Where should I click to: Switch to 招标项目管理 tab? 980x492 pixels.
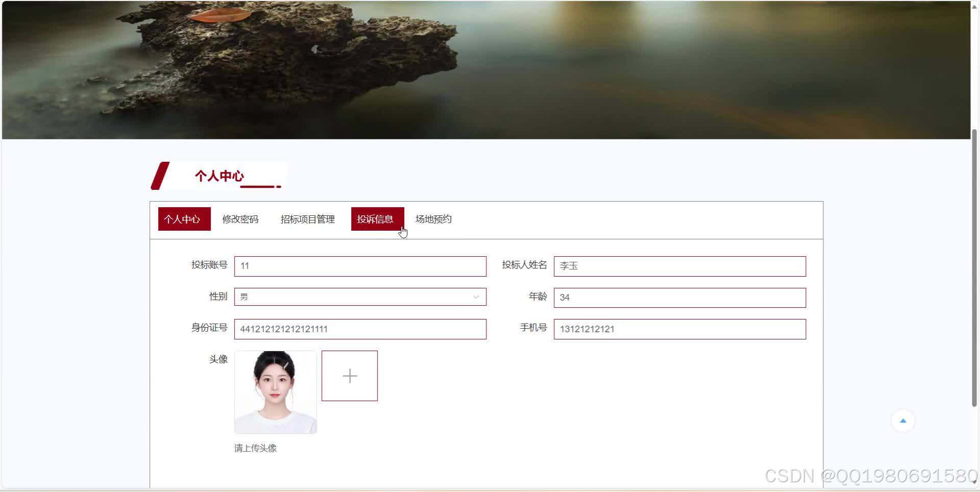point(307,219)
